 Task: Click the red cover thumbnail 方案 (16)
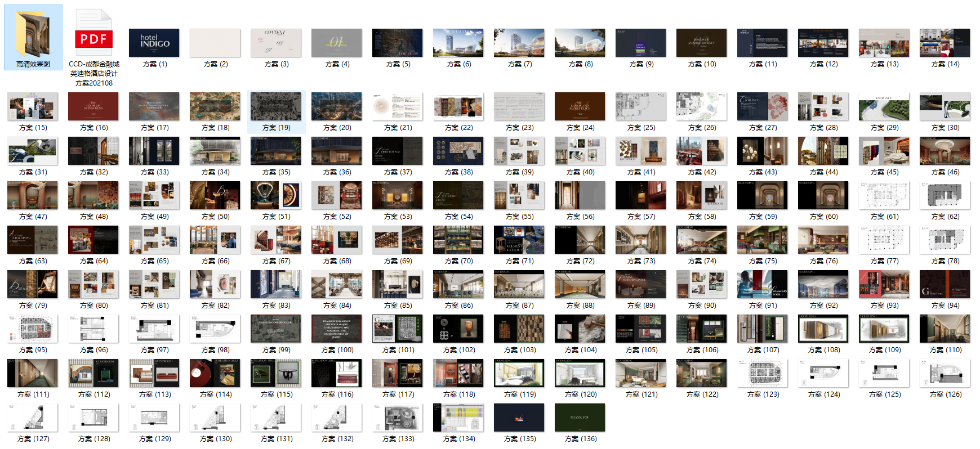tap(93, 106)
